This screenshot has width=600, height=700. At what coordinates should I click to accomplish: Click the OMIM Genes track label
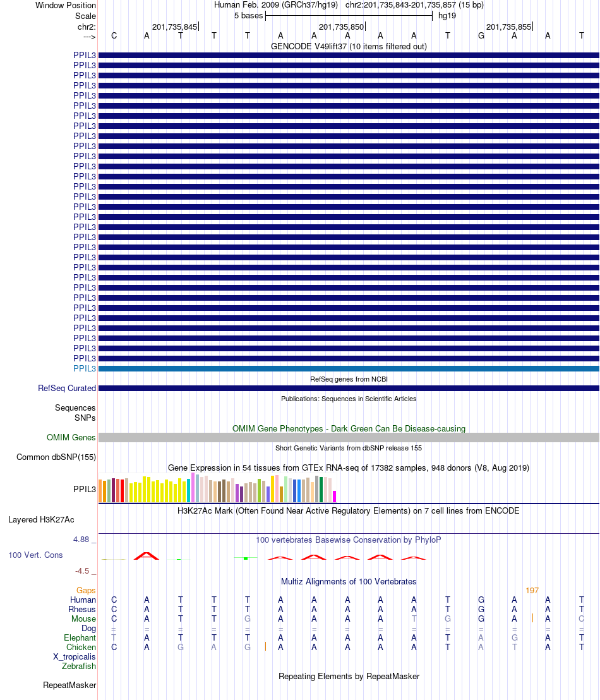click(71, 437)
